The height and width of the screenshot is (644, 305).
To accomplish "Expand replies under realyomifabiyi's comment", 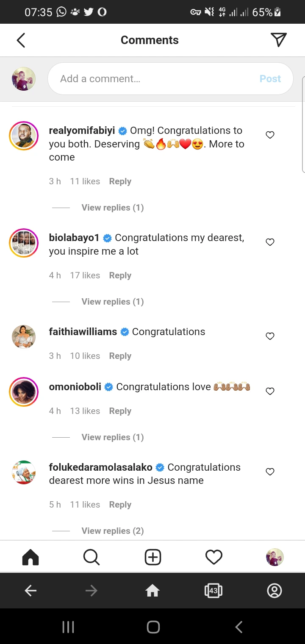I will [x=112, y=208].
